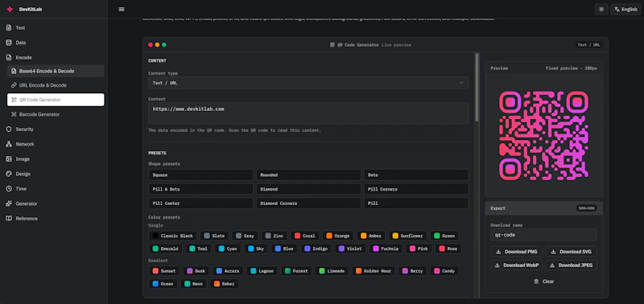Click the Content text field with devkitlab URL
The height and width of the screenshot is (304, 644).
[308, 113]
